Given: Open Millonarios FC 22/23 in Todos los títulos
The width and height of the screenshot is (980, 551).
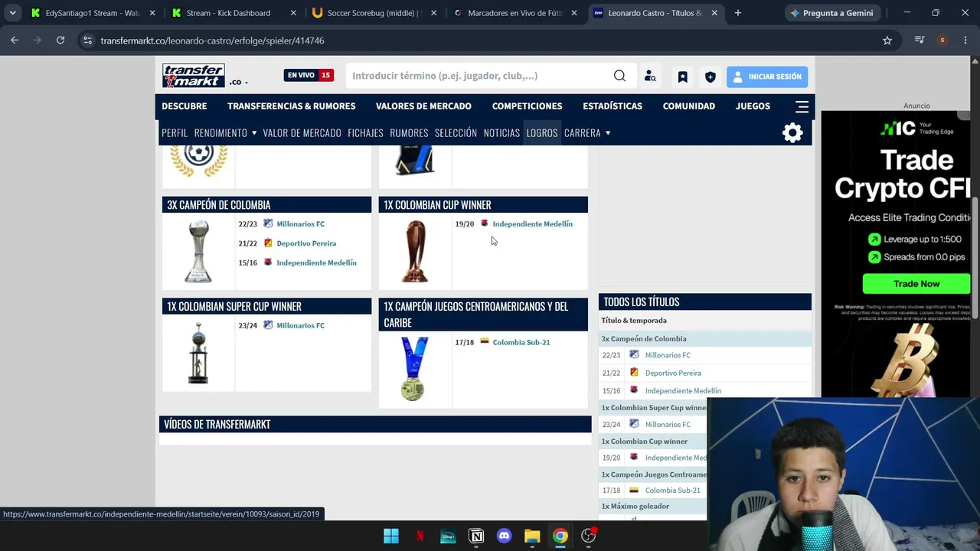Looking at the screenshot, I should (x=668, y=355).
